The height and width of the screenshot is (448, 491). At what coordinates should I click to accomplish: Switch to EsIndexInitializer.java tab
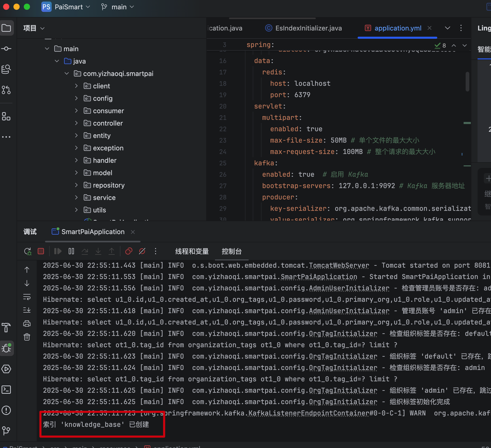click(x=308, y=28)
